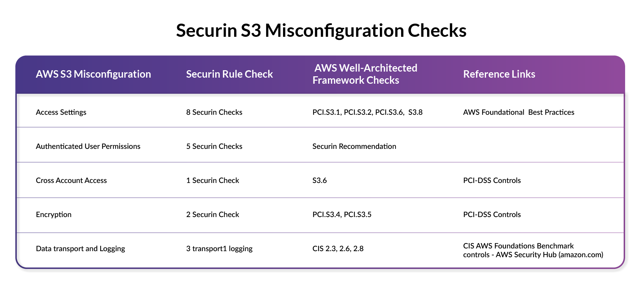
Task: Select the Data transport and Logging cell
Action: pyautogui.click(x=80, y=248)
